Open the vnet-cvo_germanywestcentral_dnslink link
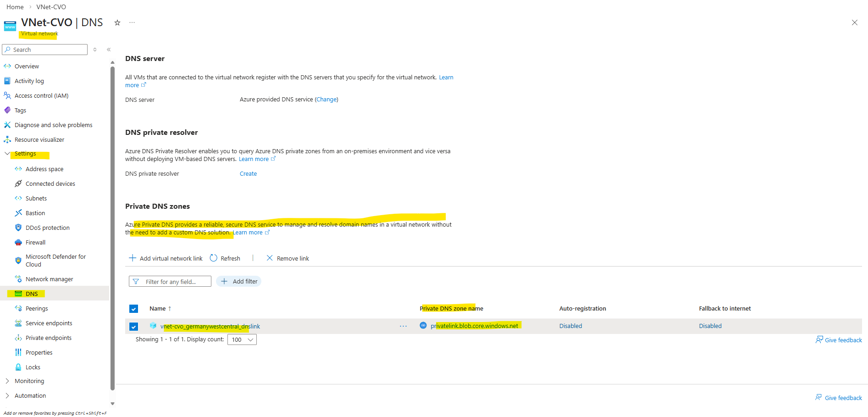The image size is (868, 417). tap(210, 326)
